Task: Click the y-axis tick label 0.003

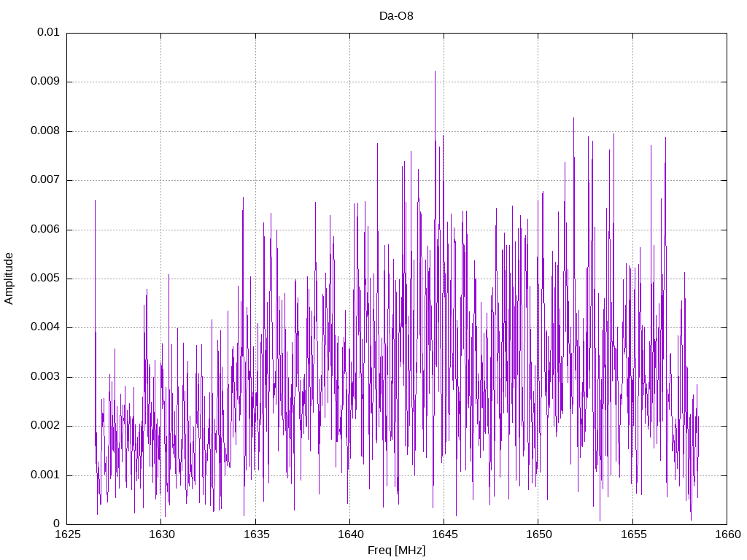Action: click(x=45, y=377)
